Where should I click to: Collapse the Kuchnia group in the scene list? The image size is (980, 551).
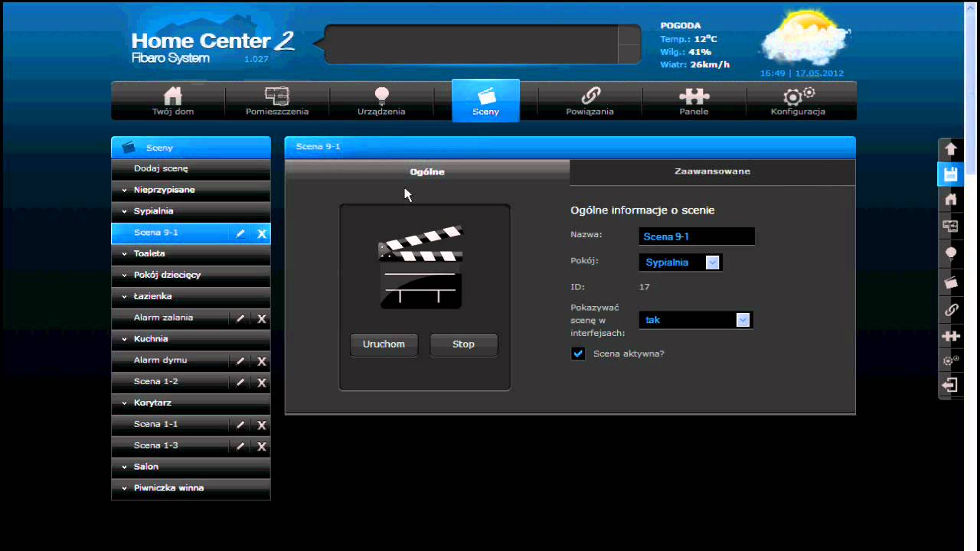pos(191,339)
